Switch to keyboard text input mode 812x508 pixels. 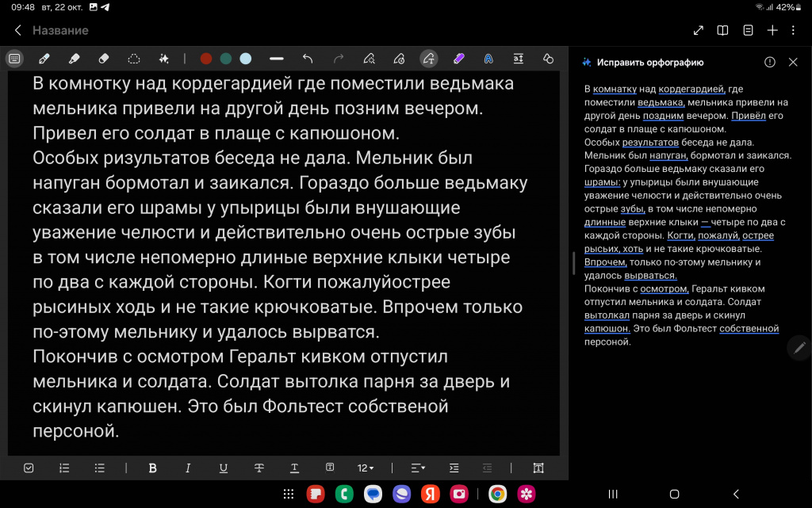(14, 59)
